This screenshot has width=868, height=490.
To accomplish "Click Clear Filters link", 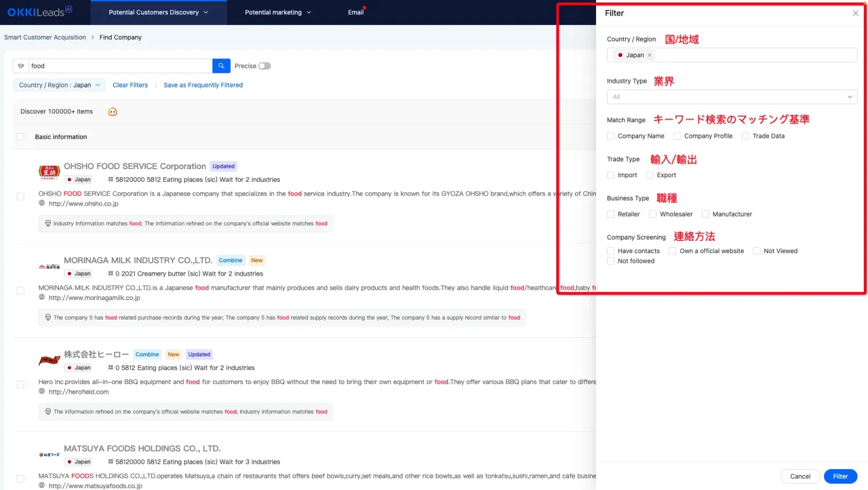I will tap(130, 85).
